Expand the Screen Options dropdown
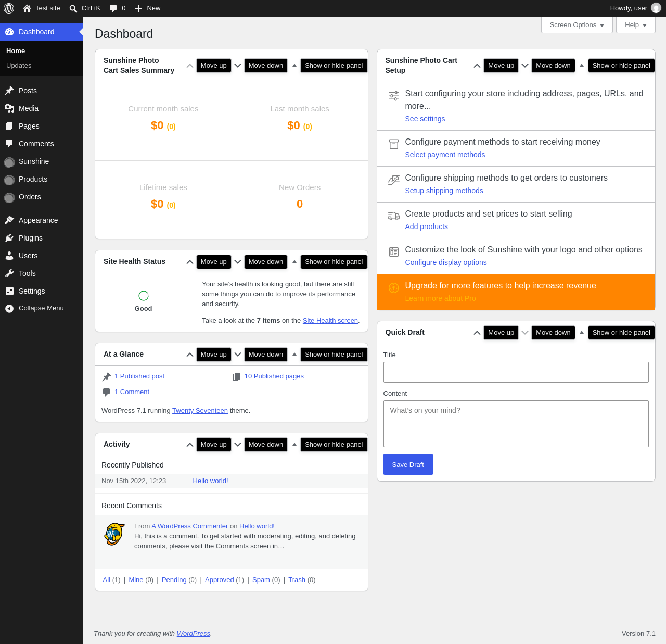This screenshot has height=644, width=666. click(x=577, y=25)
